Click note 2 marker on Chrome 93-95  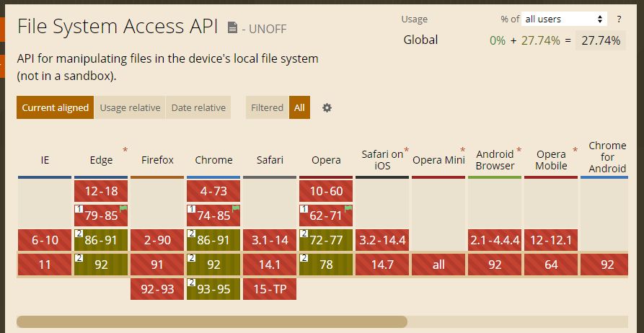click(190, 283)
